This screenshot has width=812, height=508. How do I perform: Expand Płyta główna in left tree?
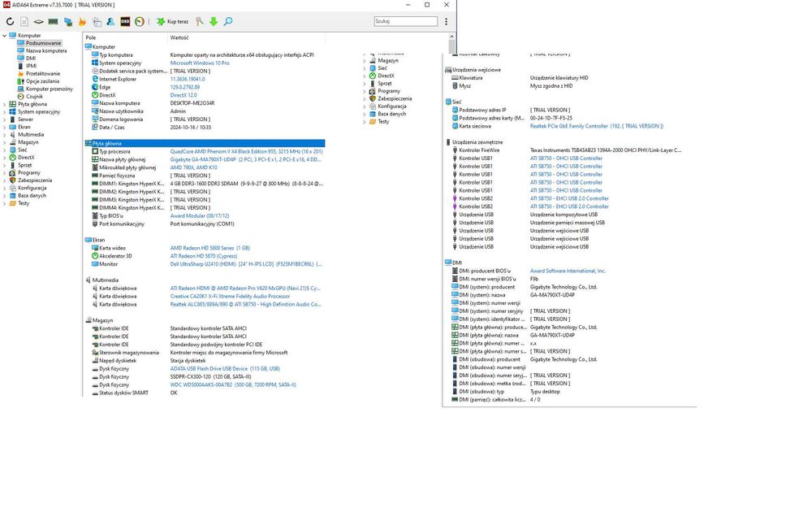(5, 104)
